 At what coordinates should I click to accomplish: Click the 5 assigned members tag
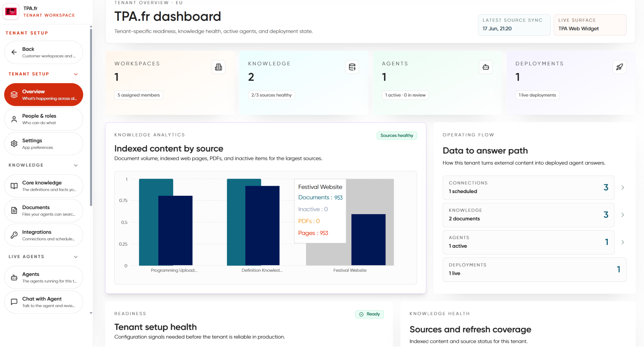139,95
